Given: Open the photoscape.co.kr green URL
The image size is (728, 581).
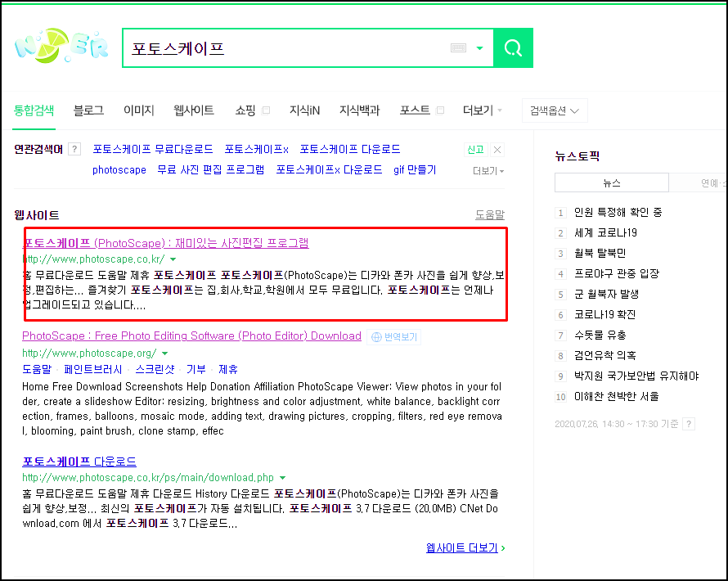Looking at the screenshot, I should (x=93, y=259).
